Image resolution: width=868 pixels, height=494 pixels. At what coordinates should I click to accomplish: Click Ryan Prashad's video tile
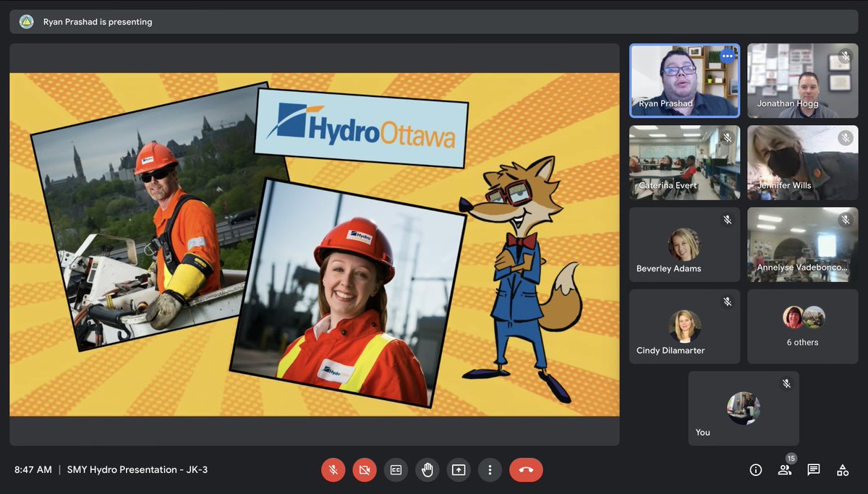click(x=685, y=80)
